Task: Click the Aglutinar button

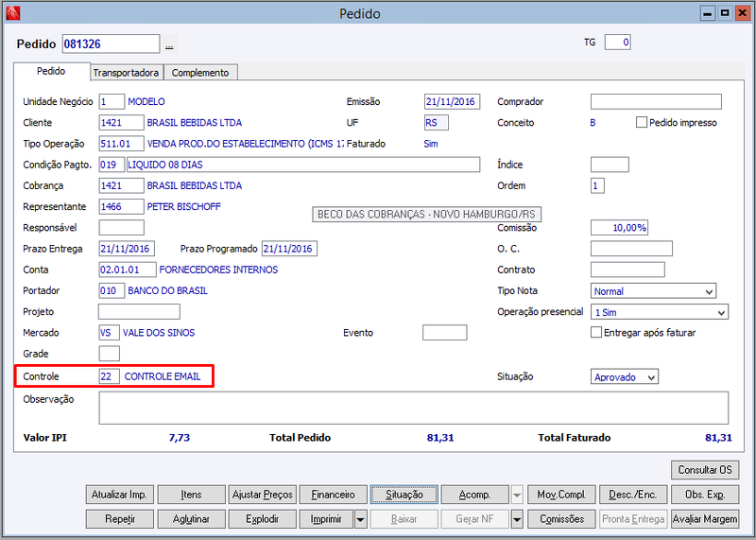Action: click(x=192, y=519)
